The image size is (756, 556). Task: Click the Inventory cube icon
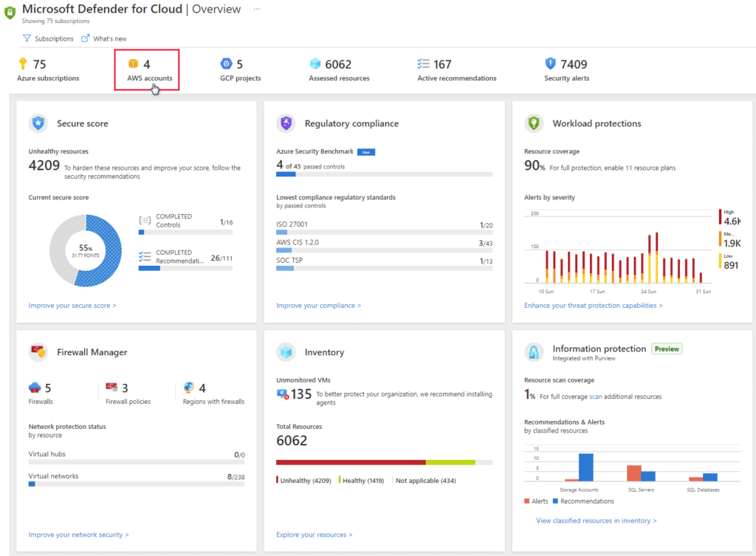click(286, 352)
